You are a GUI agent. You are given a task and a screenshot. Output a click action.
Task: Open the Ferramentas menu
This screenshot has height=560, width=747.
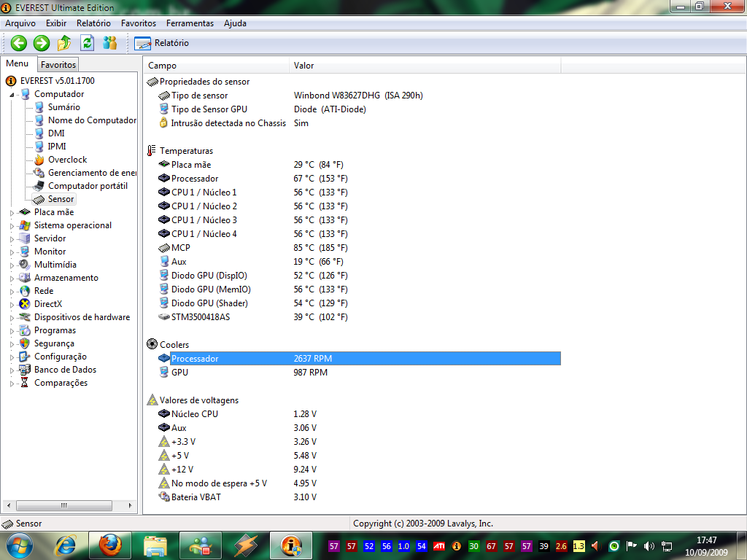click(x=190, y=23)
